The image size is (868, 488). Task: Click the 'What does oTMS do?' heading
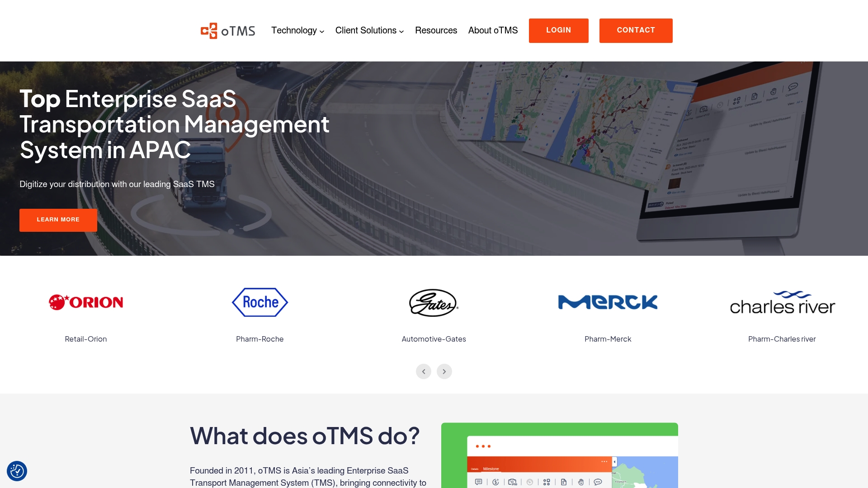tap(305, 436)
